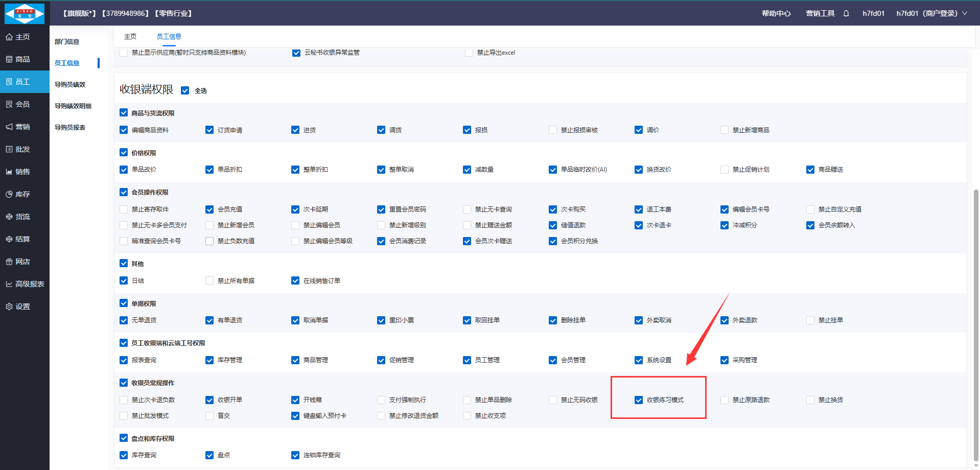This screenshot has width=980, height=470.
Task: Click the AIBAO logo icon
Action: (x=24, y=13)
